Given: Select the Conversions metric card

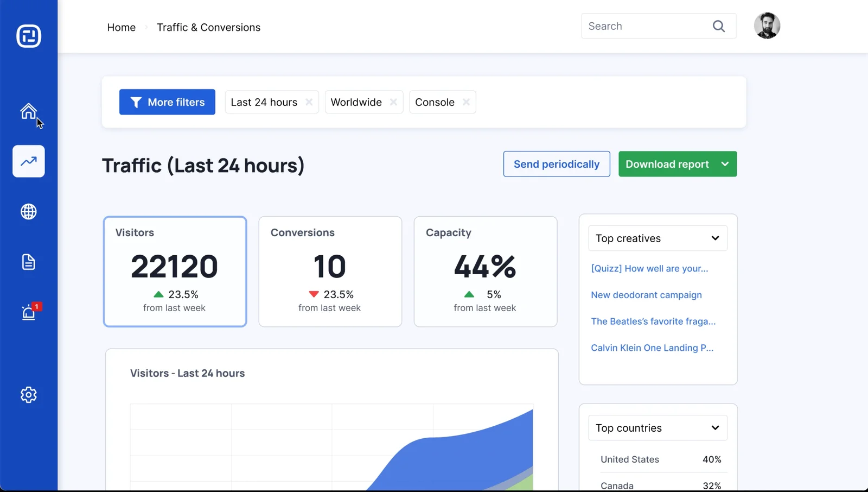Looking at the screenshot, I should [x=330, y=272].
